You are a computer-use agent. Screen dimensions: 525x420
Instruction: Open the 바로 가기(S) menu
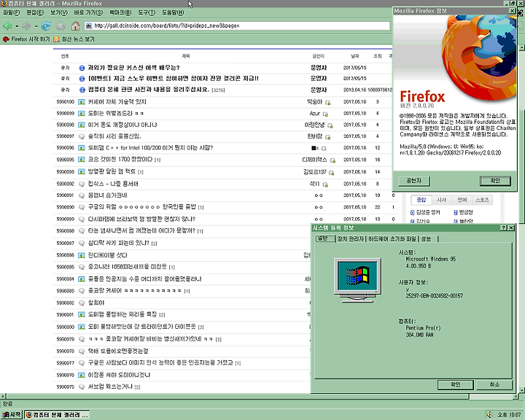(88, 12)
